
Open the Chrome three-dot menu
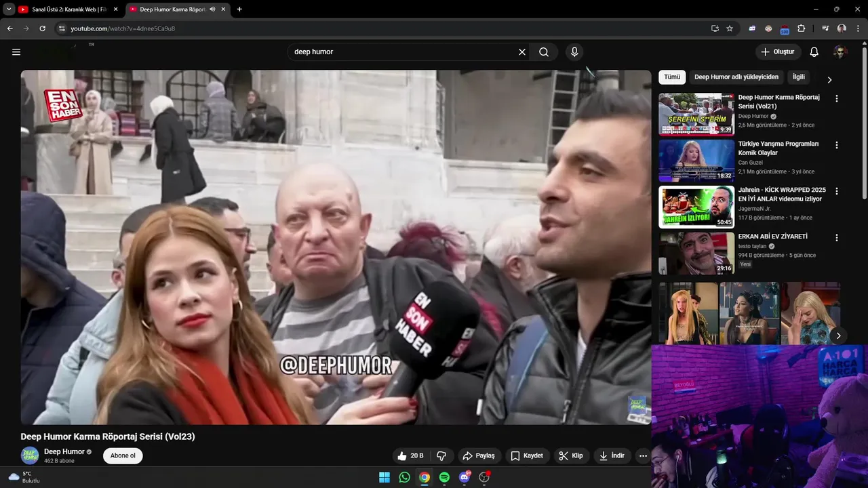(857, 28)
